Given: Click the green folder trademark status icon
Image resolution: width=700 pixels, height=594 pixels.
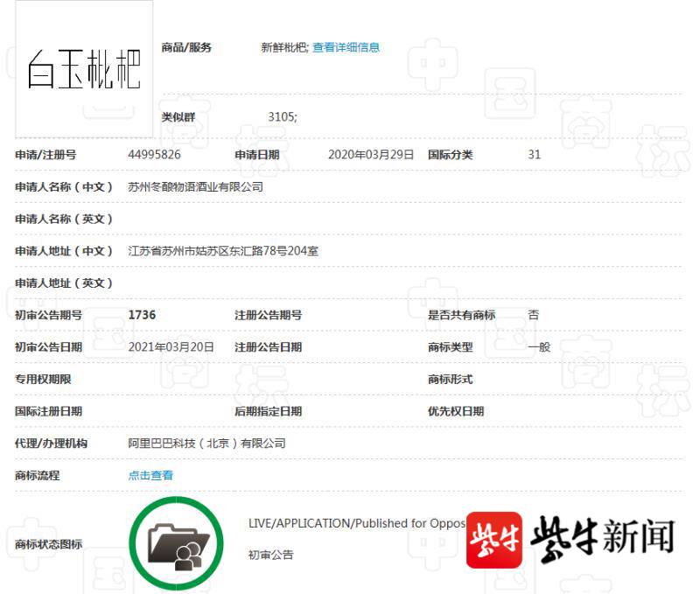Looking at the screenshot, I should tap(176, 543).
